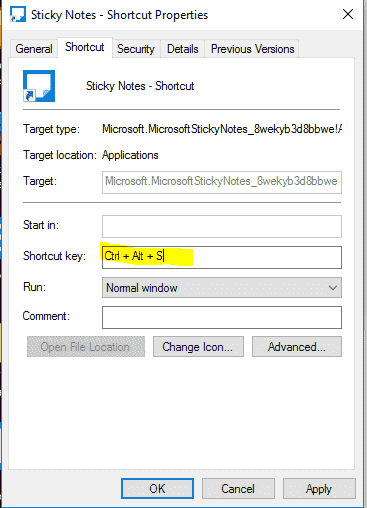Image resolution: width=367 pixels, height=508 pixels.
Task: Select the Shortcut tab
Action: [x=85, y=47]
